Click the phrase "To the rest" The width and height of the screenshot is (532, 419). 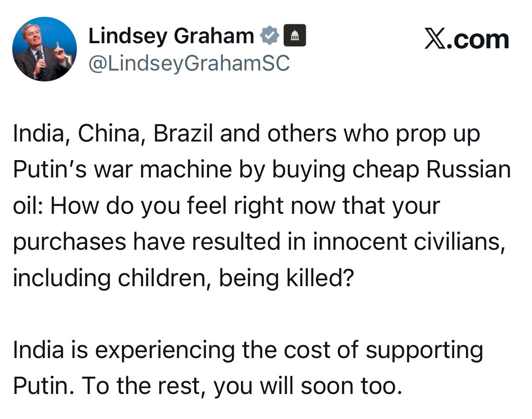(x=144, y=386)
